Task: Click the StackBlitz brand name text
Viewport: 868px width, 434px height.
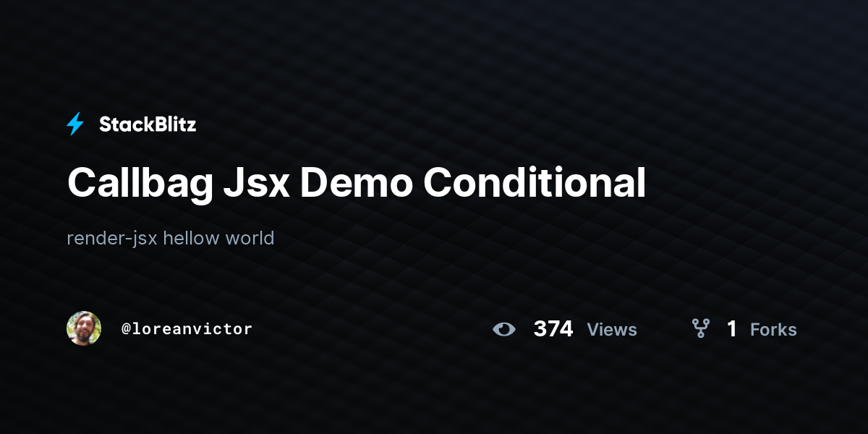Action: coord(148,124)
